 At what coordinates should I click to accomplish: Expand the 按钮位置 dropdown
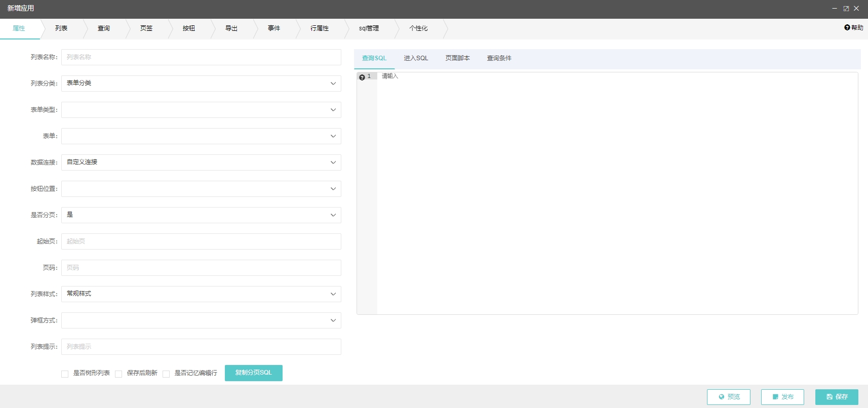201,189
